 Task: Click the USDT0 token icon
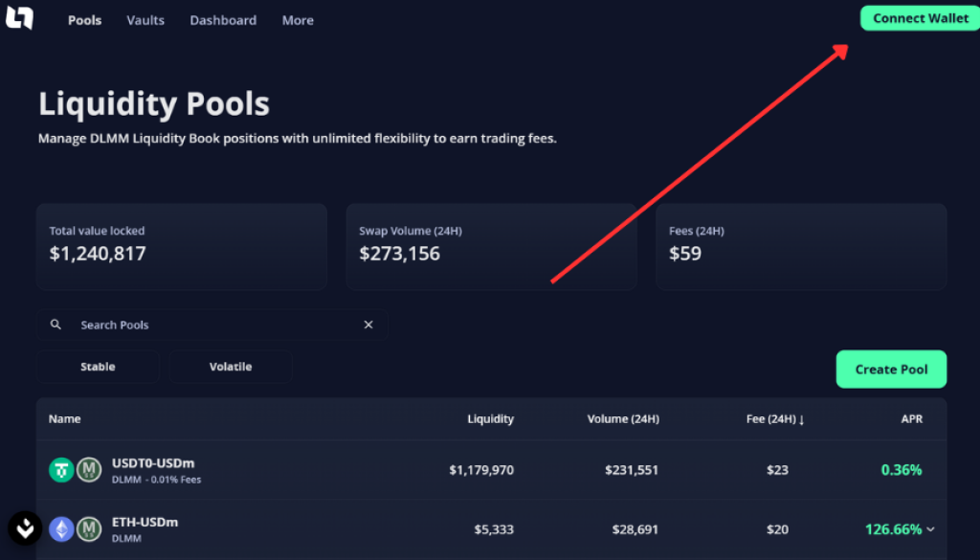pyautogui.click(x=59, y=470)
